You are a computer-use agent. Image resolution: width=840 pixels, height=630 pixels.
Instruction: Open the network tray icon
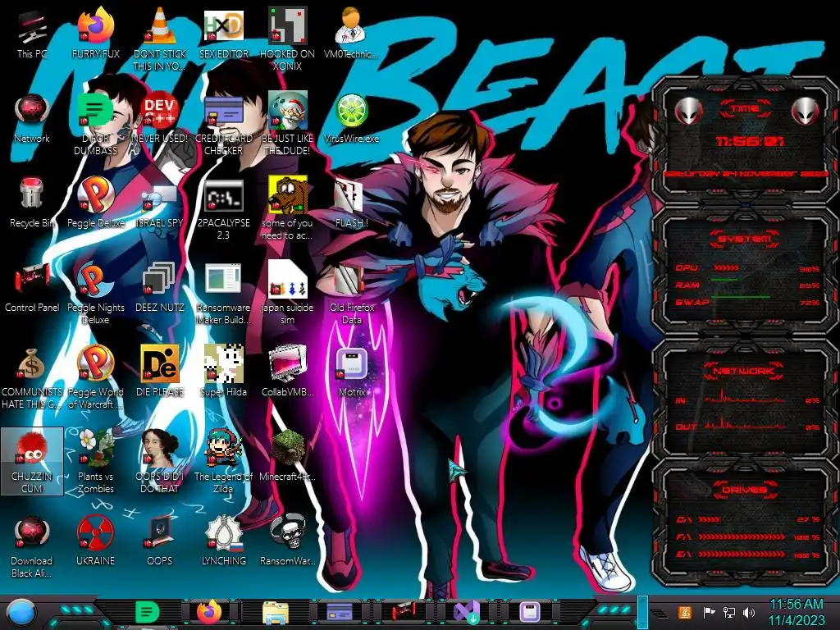point(728,612)
